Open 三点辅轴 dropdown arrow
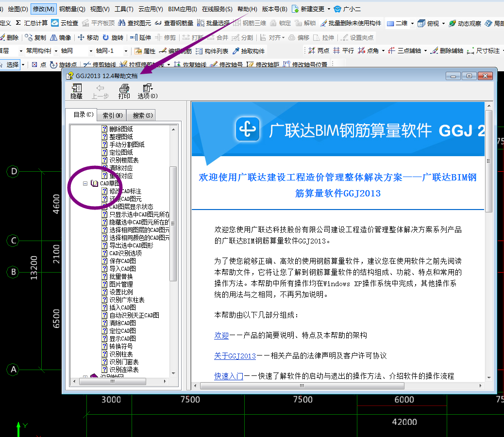 pyautogui.click(x=425, y=50)
